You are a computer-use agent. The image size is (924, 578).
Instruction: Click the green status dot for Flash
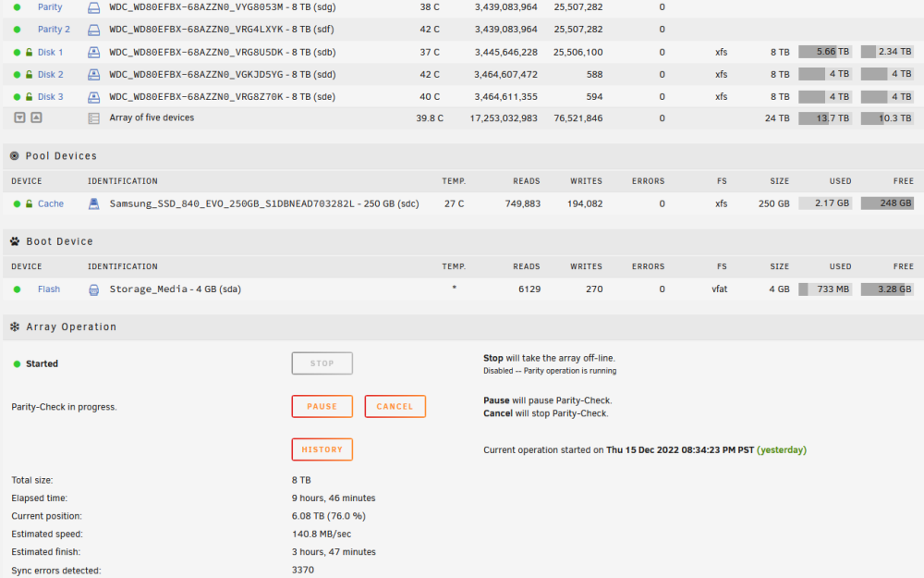click(17, 289)
